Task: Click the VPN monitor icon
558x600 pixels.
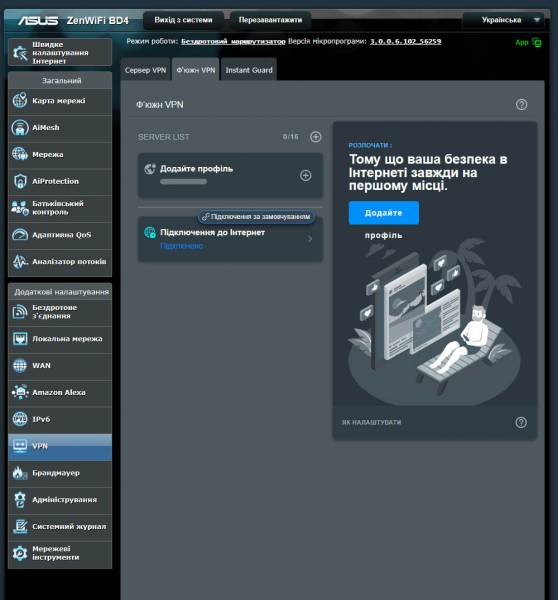Action: (20, 446)
